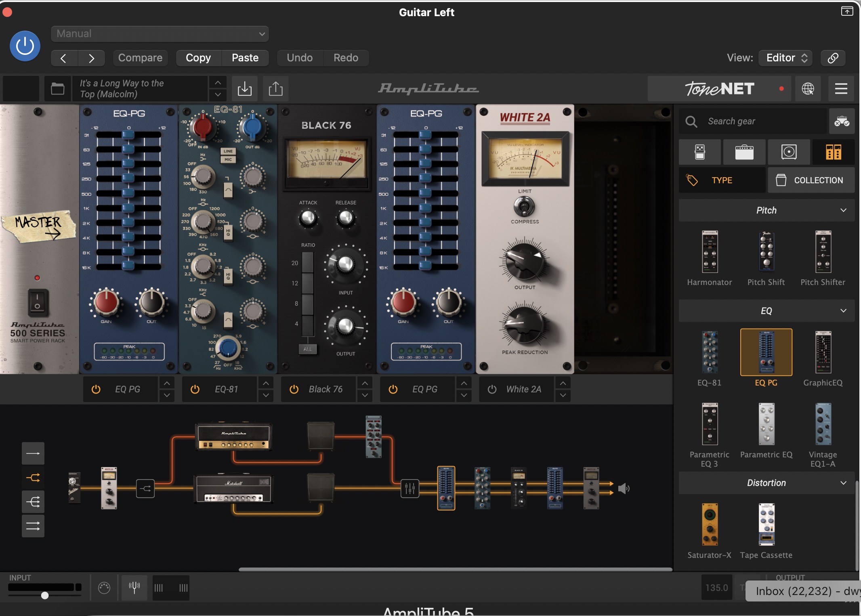The image size is (861, 616).
Task: Click the Undo button
Action: (x=300, y=58)
